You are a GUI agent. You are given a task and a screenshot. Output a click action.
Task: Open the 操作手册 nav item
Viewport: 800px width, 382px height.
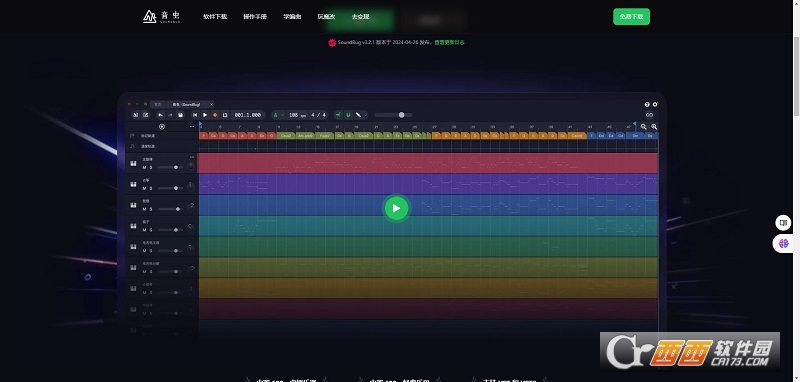255,17
